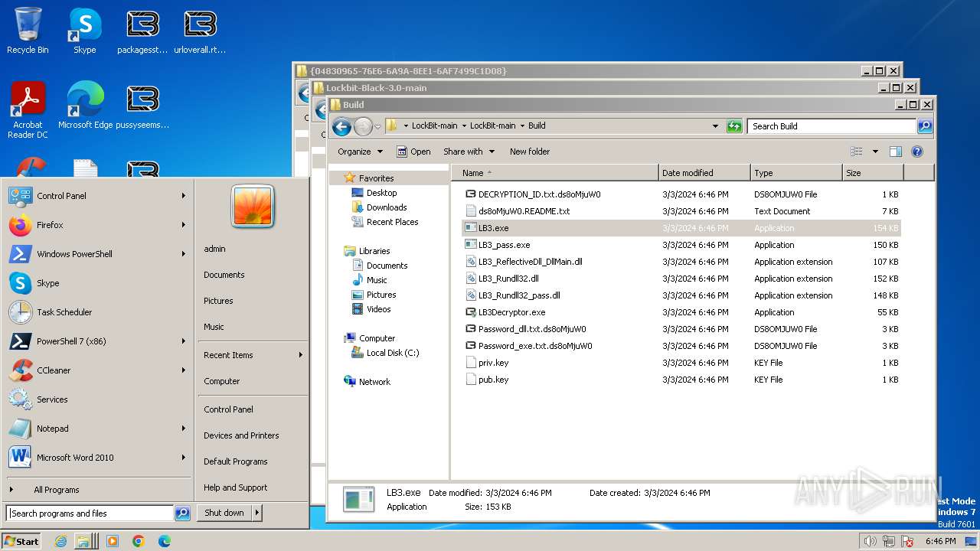Select the priv.key file

[x=487, y=363]
